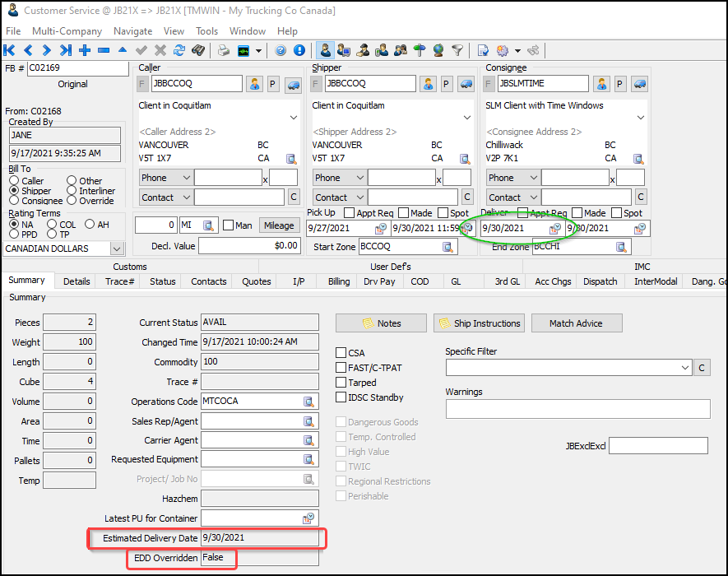This screenshot has height=576, width=728.
Task: Click the printer icon in the toolbar
Action: coord(224,51)
